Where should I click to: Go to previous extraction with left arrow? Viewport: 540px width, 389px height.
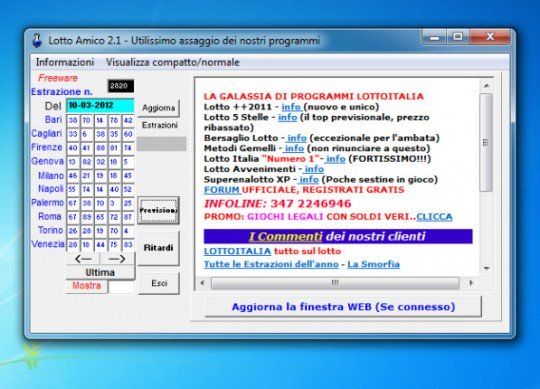coord(83,259)
